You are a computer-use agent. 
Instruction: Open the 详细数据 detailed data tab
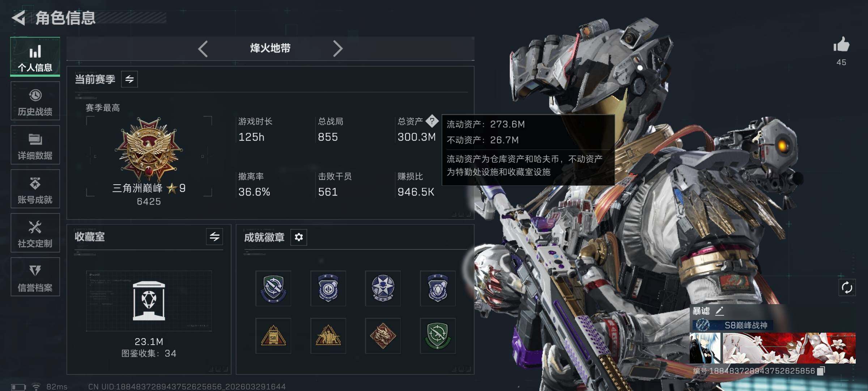click(35, 145)
